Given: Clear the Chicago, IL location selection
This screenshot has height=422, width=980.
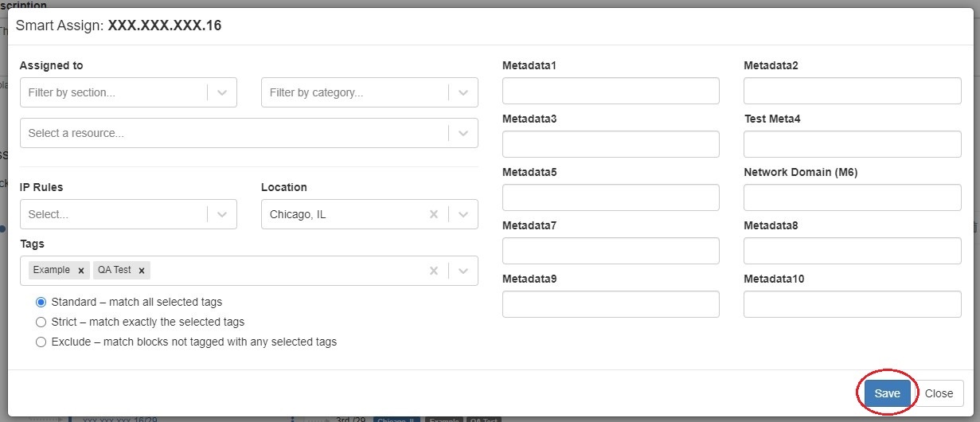Looking at the screenshot, I should coord(434,214).
